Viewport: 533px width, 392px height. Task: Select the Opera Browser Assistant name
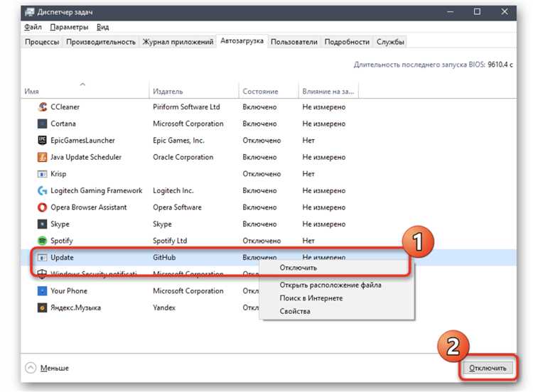click(88, 207)
